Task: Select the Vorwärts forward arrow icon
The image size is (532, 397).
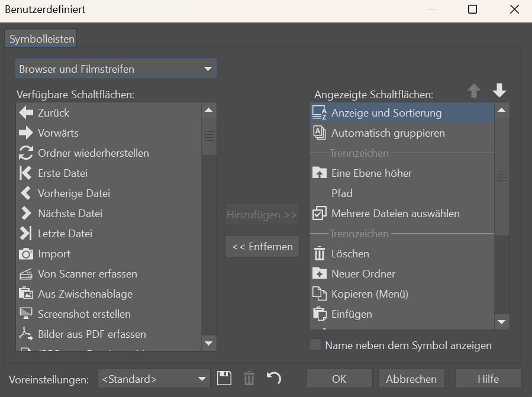Action: pyautogui.click(x=26, y=133)
